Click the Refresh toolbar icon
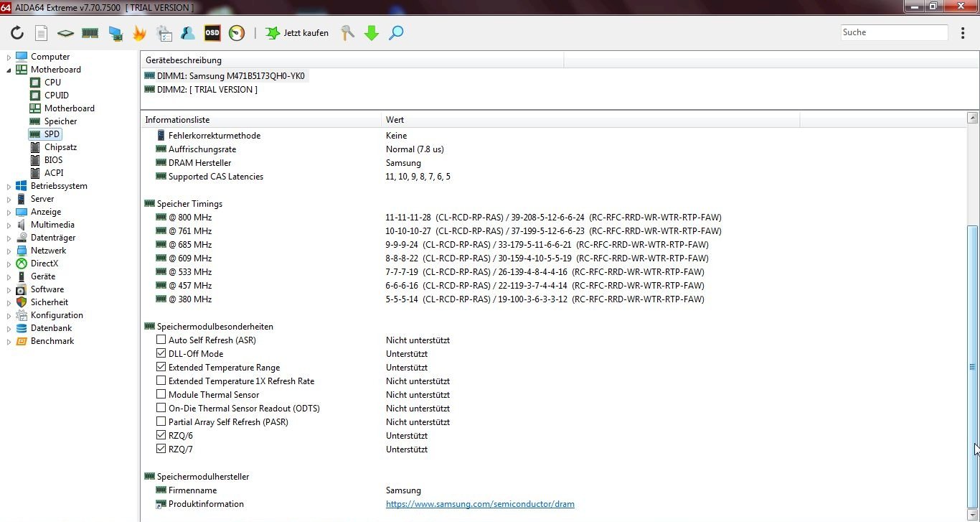The image size is (980, 522). (x=17, y=33)
